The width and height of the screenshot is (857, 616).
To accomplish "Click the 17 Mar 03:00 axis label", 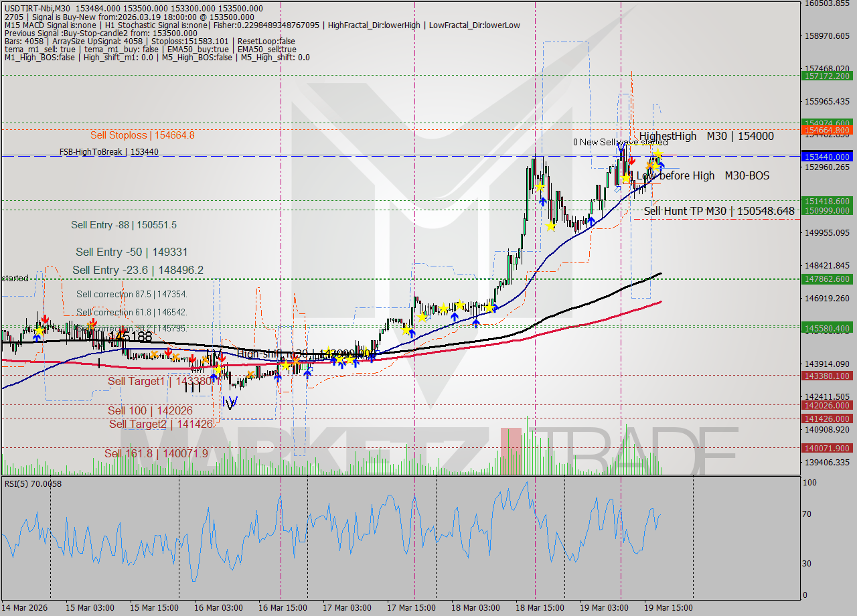I will coord(347,608).
